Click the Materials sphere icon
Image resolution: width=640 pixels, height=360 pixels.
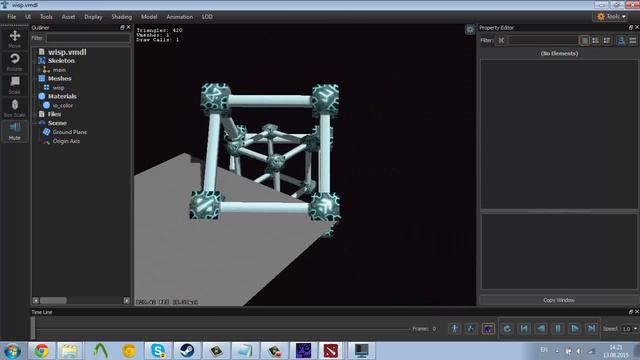[x=42, y=96]
